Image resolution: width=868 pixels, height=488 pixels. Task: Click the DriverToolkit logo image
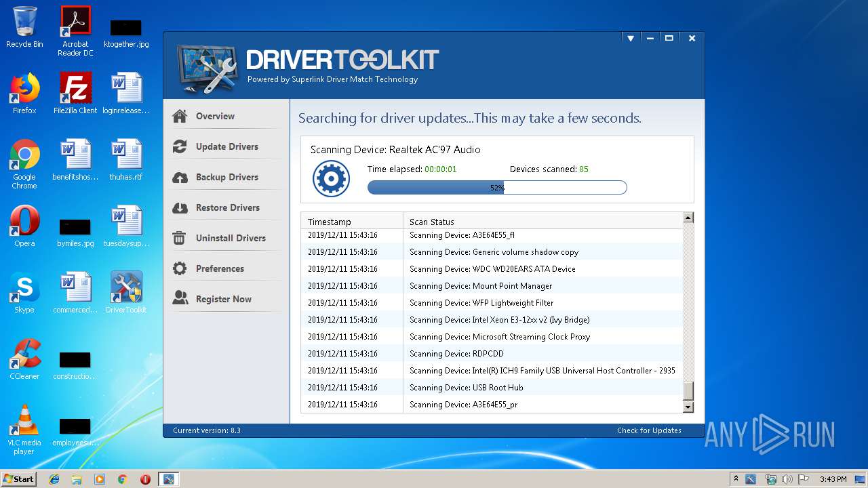tap(208, 68)
